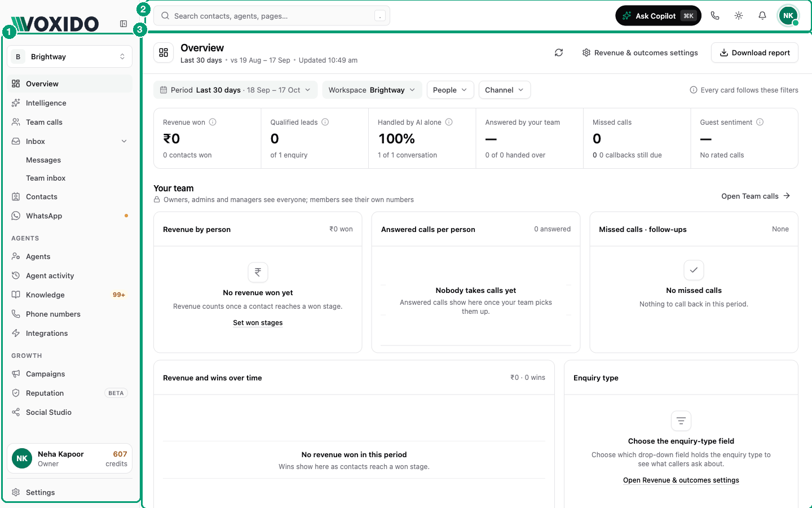Open the notifications bell
The height and width of the screenshot is (508, 812).
[x=762, y=16]
